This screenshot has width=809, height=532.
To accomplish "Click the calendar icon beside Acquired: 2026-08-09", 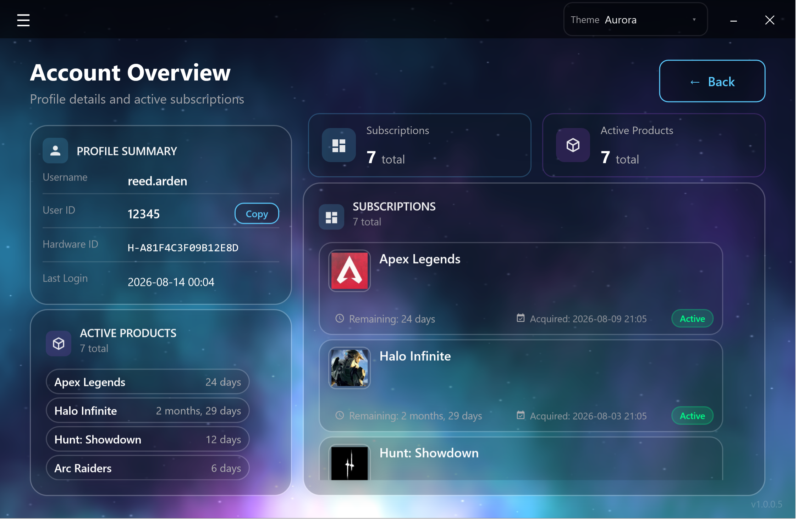I will tap(520, 318).
